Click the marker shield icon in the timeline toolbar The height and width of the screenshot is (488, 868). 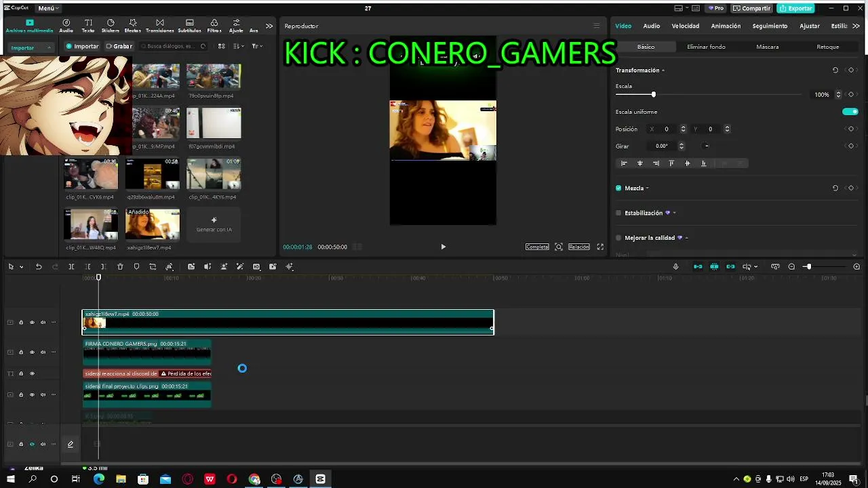point(136,266)
